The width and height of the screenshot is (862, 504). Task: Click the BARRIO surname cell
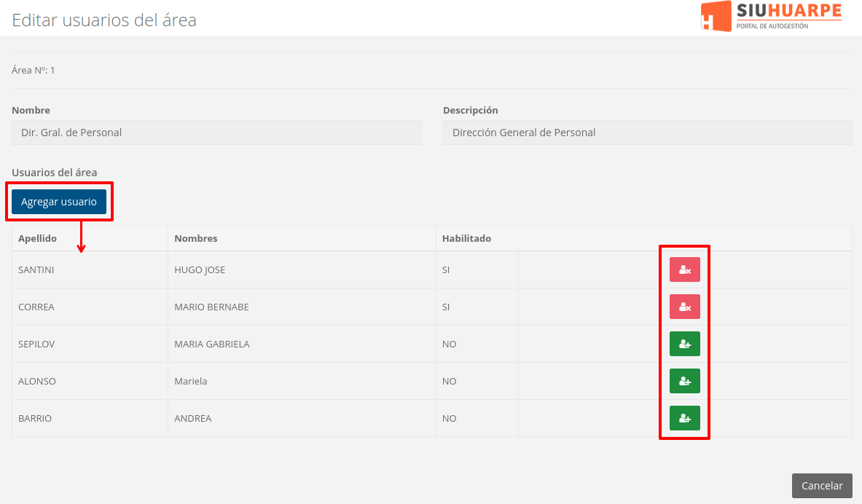35,418
